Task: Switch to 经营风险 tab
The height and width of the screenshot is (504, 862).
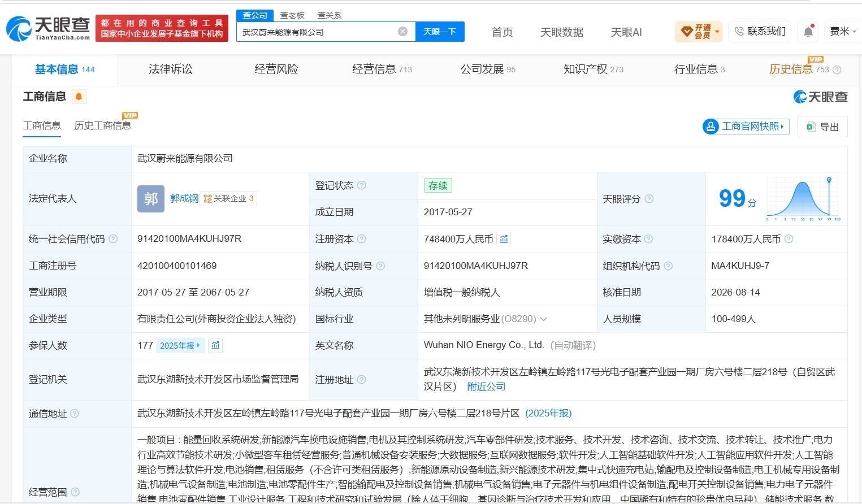Action: [276, 69]
